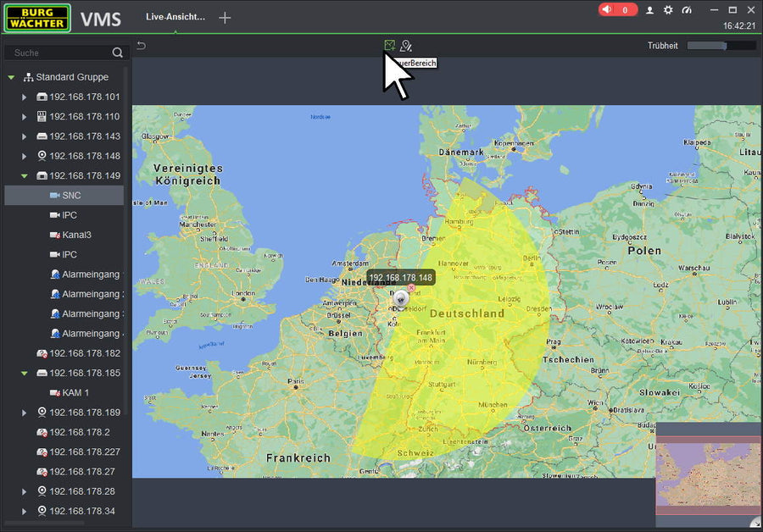
Task: Switch to the Live-Ansicht tab
Action: coord(175,18)
